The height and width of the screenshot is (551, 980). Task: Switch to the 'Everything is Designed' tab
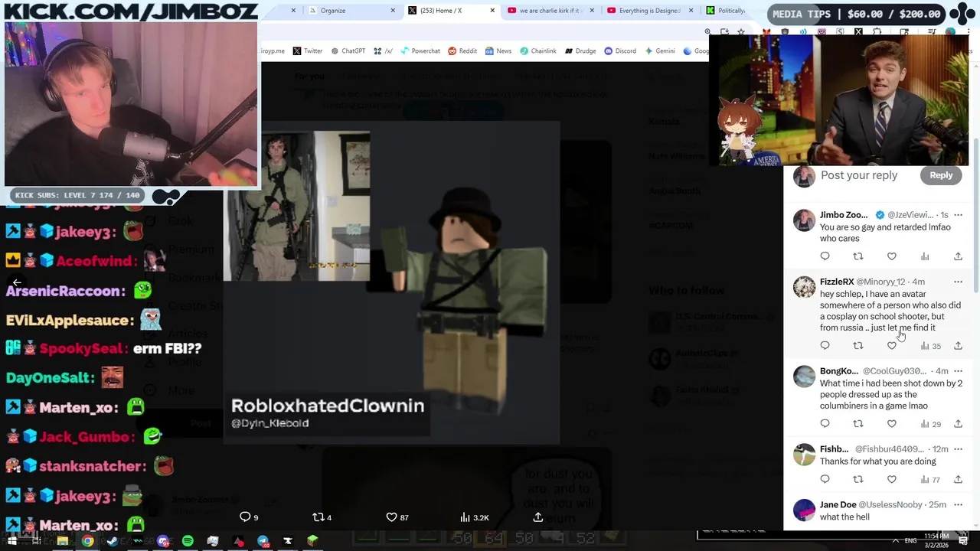pos(649,11)
